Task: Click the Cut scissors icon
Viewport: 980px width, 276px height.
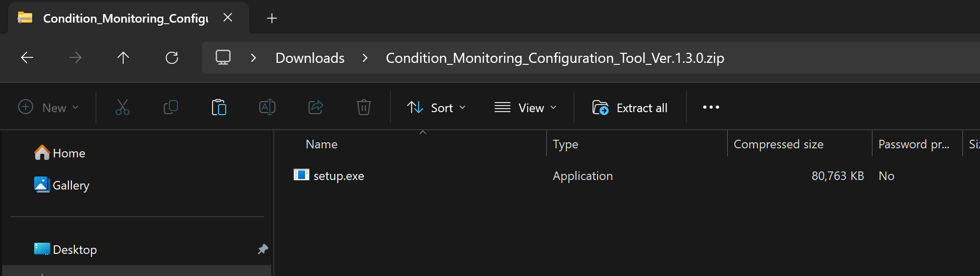Action: coord(123,107)
